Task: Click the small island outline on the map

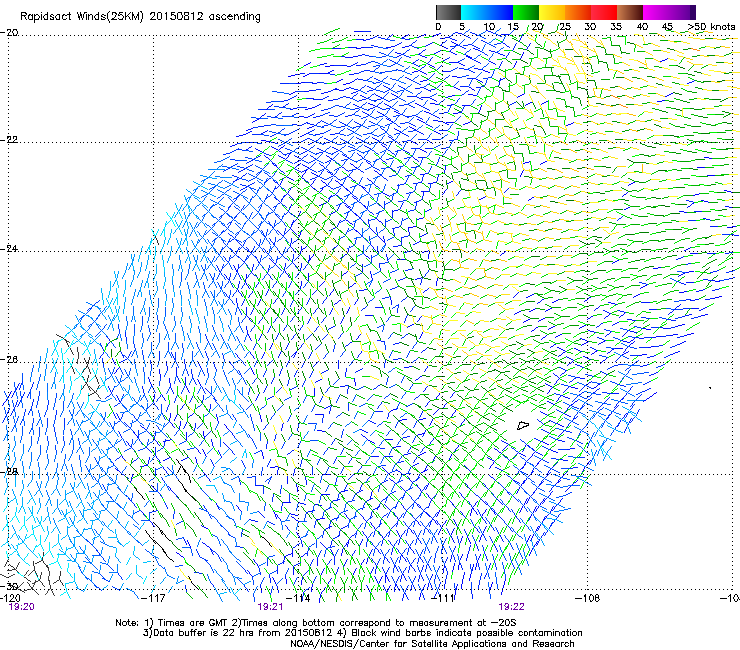Action: [523, 425]
